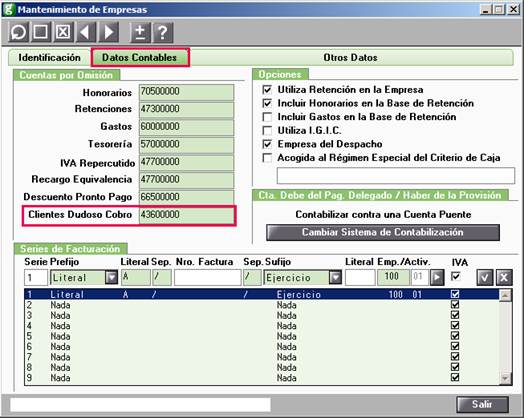
Task: Toggle Utiliza Retención en la Empresa checkbox
Action: [267, 90]
